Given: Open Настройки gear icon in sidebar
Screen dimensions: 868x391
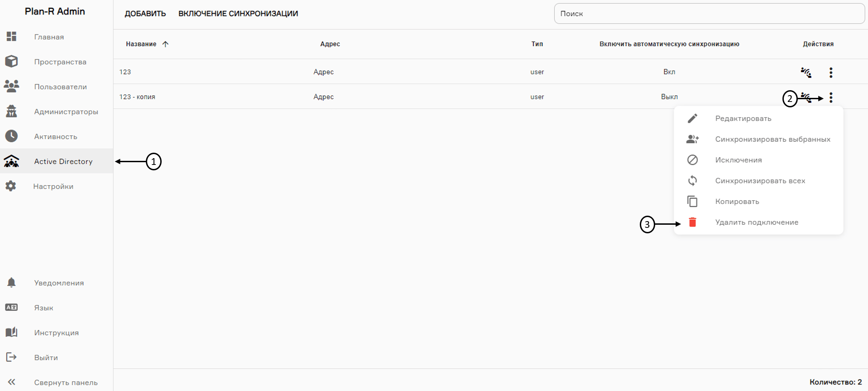Looking at the screenshot, I should [11, 186].
